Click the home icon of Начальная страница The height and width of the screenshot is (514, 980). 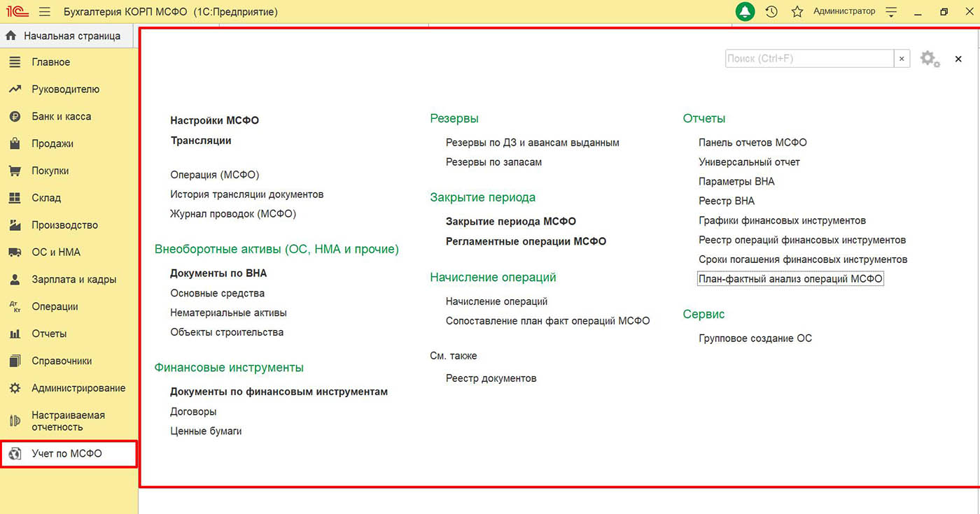point(10,36)
